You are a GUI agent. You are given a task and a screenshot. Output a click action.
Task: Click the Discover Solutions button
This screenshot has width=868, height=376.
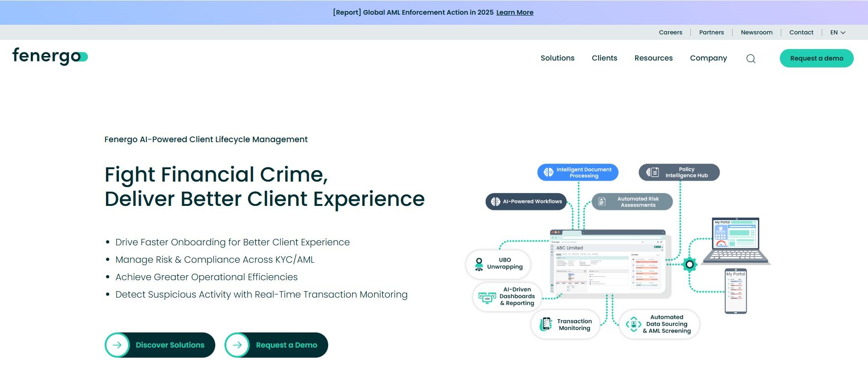(160, 345)
